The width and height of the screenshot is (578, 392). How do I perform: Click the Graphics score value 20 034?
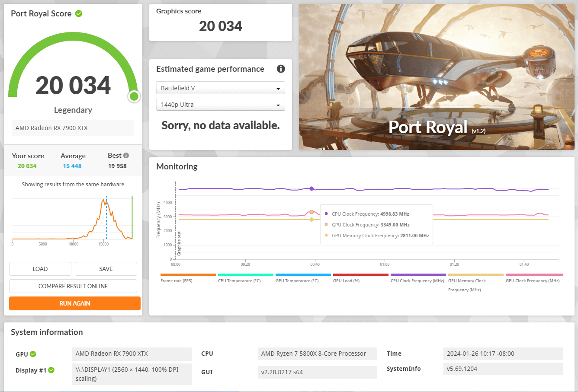point(221,26)
